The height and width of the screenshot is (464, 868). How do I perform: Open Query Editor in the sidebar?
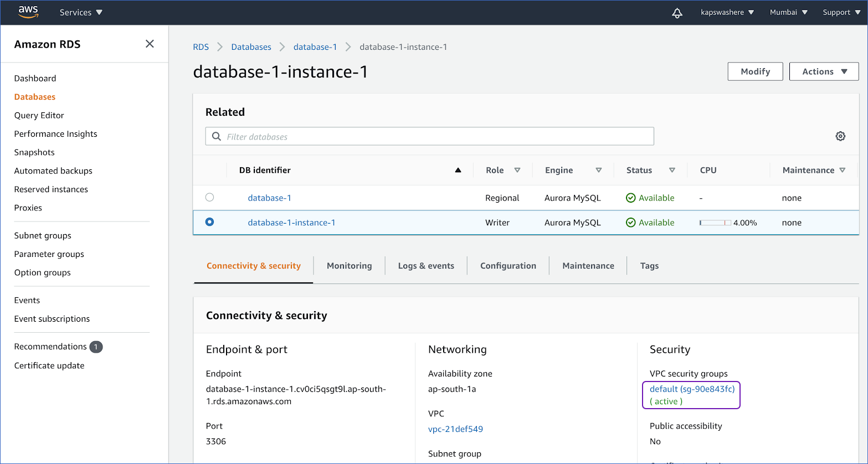click(x=39, y=115)
